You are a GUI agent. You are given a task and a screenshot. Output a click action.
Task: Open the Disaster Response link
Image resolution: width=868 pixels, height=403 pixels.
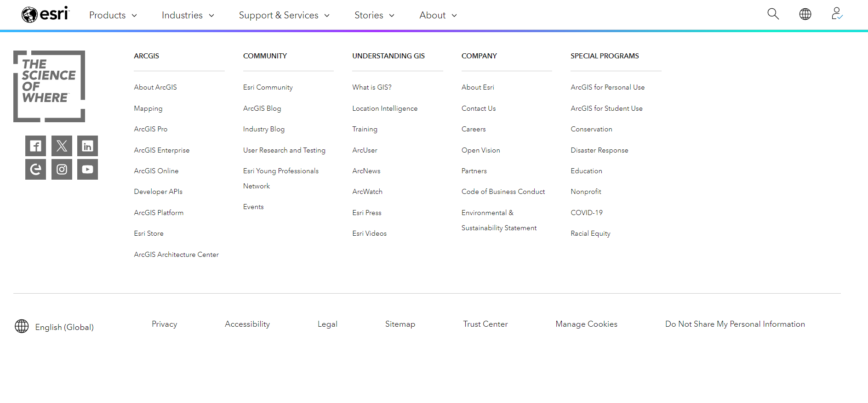point(600,150)
